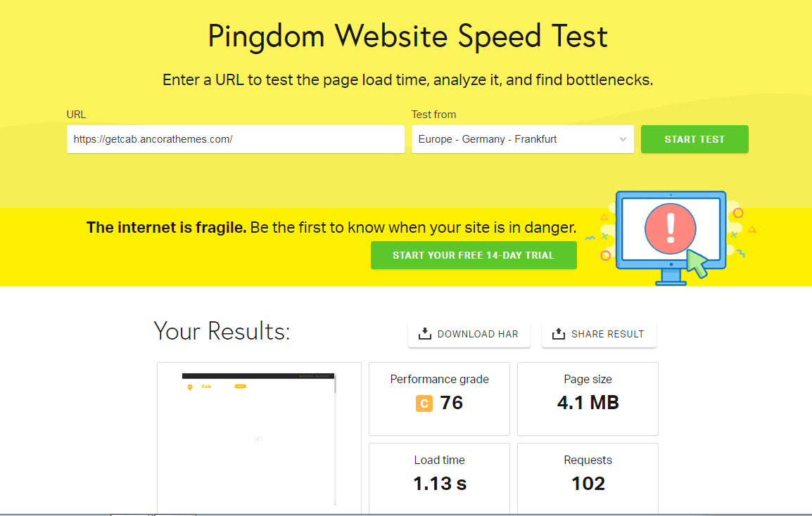Click the share upload icon
The width and height of the screenshot is (812, 516).
(x=558, y=334)
